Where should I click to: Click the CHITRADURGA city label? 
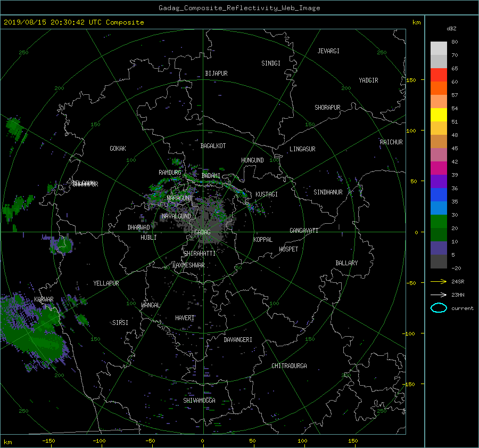pyautogui.click(x=289, y=366)
